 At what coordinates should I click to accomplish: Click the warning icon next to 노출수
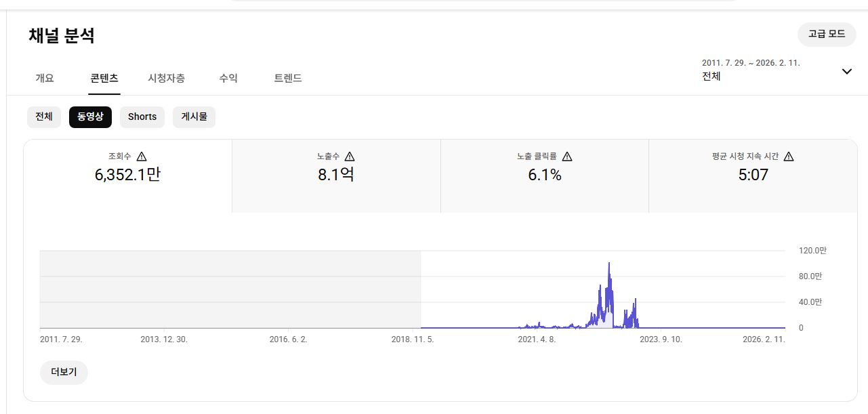point(350,157)
